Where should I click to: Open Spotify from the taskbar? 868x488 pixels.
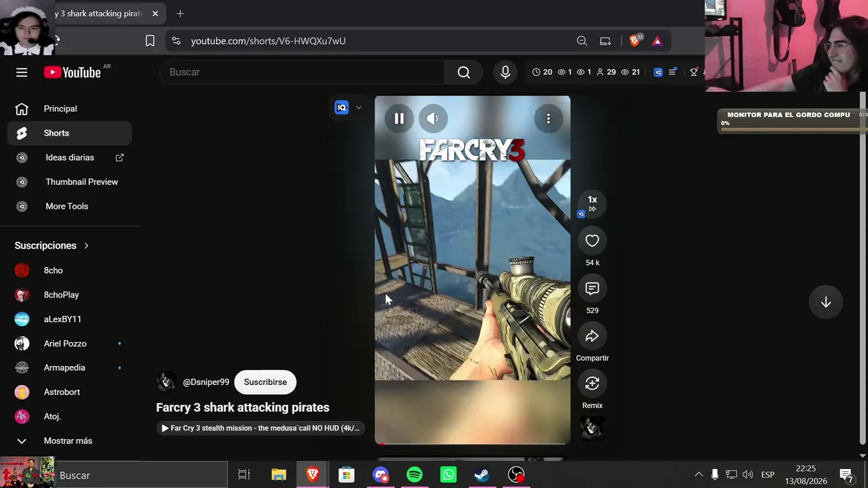tap(414, 475)
